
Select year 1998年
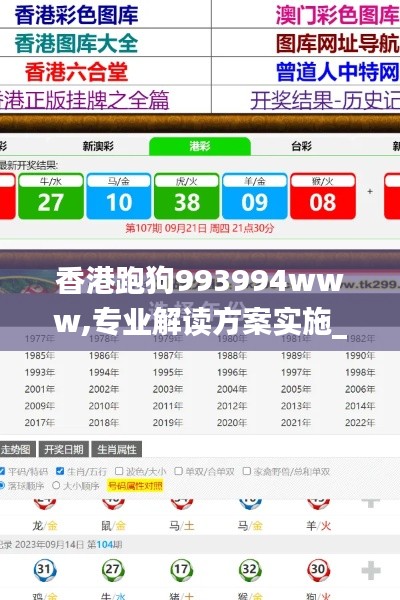point(360,372)
